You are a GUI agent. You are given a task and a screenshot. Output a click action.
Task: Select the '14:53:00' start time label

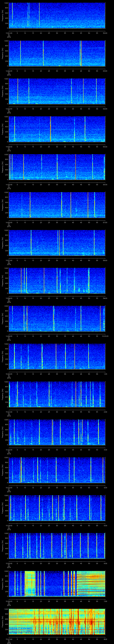click(9, 109)
